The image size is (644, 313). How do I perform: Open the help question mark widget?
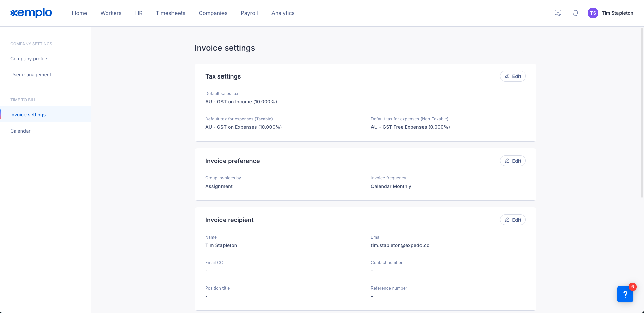[x=625, y=294]
